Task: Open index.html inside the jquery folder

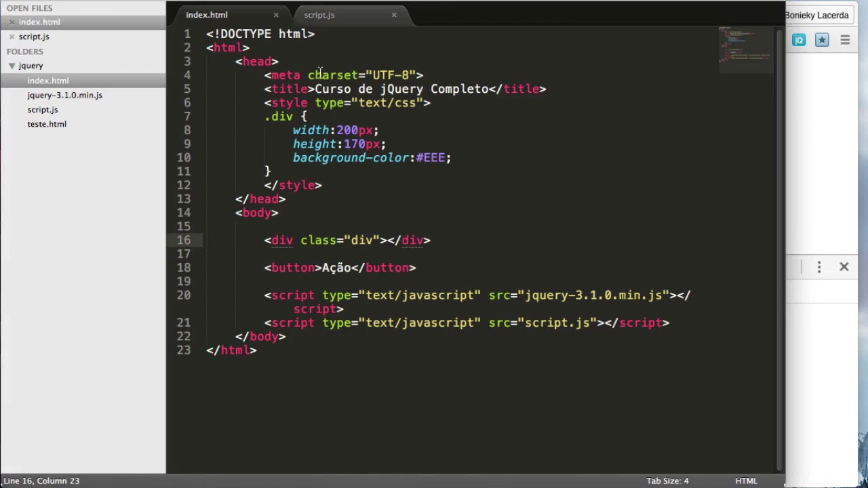Action: (48, 81)
